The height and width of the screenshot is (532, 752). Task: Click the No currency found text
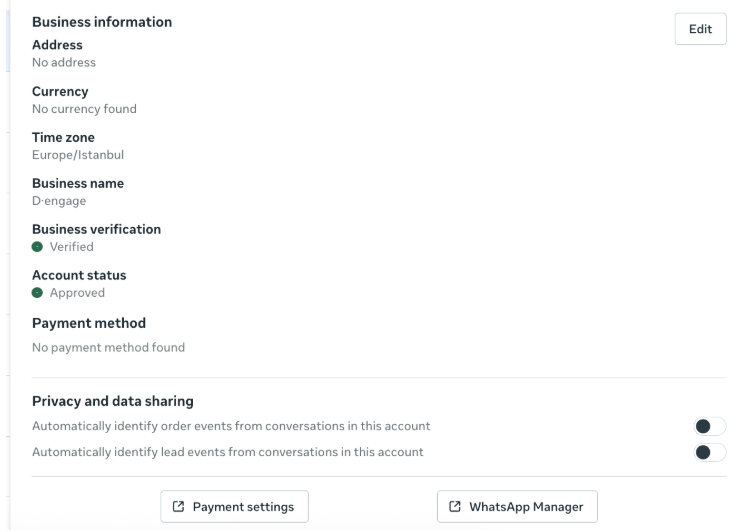[x=84, y=109]
